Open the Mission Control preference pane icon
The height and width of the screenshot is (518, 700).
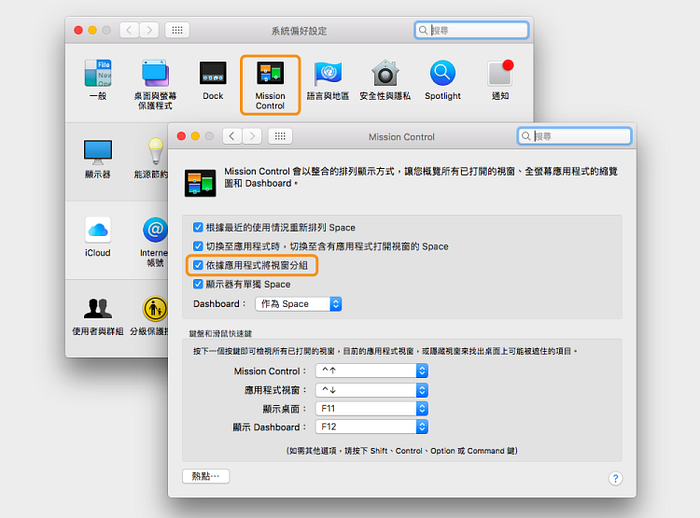point(270,76)
